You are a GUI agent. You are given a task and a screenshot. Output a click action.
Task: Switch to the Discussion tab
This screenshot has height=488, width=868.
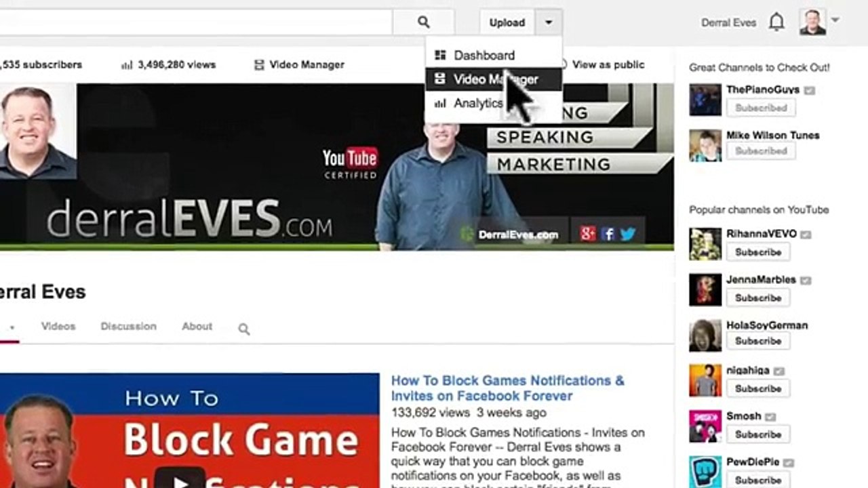[128, 326]
